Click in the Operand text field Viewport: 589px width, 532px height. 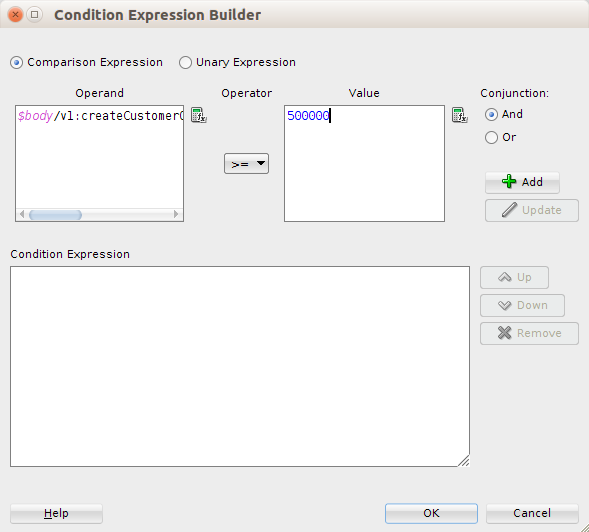coord(100,157)
